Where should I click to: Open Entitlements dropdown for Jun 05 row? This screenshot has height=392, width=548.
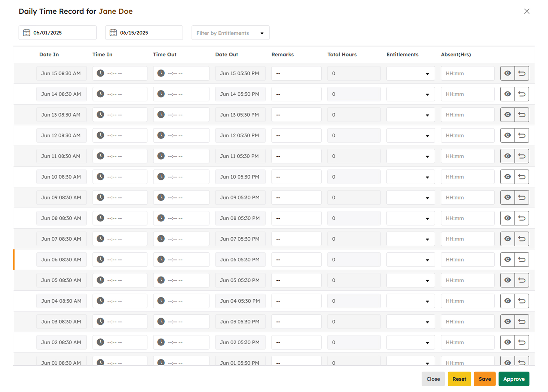[411, 280]
